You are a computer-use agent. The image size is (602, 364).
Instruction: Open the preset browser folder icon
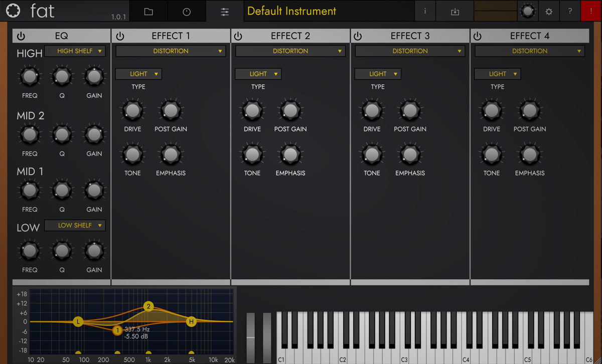click(x=148, y=11)
